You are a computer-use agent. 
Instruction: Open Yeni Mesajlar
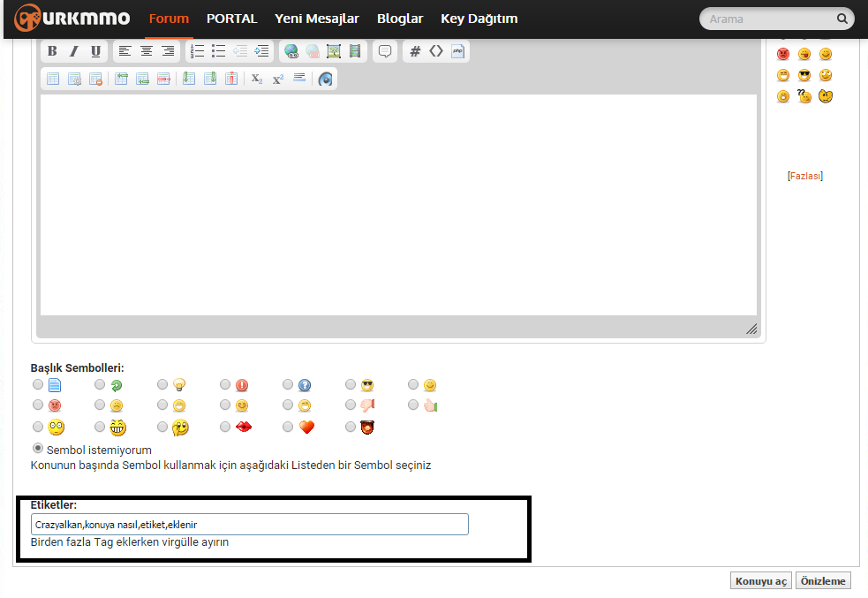317,19
